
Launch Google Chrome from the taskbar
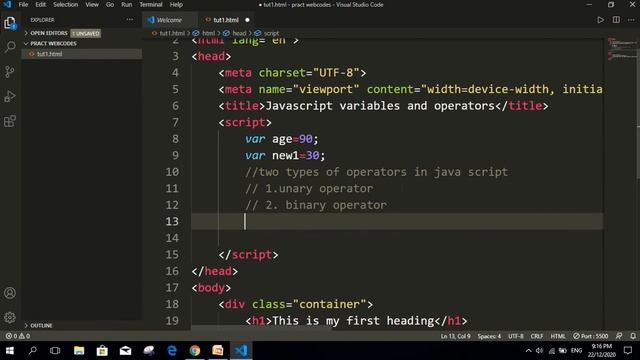pyautogui.click(x=195, y=351)
